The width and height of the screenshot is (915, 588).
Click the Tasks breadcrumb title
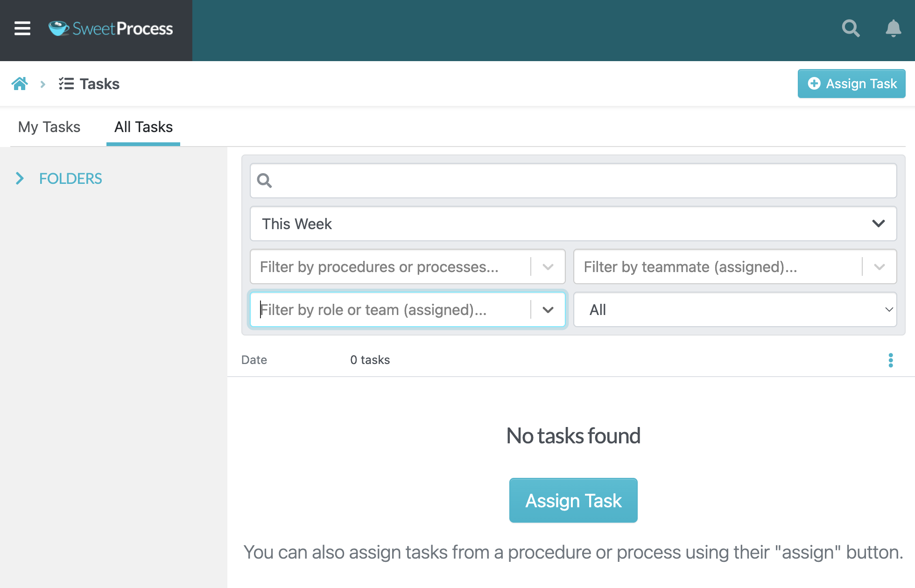(99, 84)
